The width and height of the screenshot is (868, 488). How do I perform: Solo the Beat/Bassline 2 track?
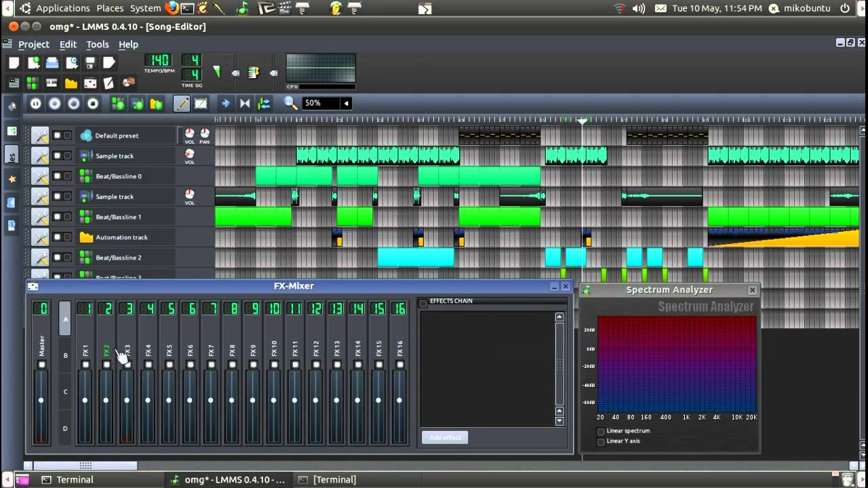point(67,258)
